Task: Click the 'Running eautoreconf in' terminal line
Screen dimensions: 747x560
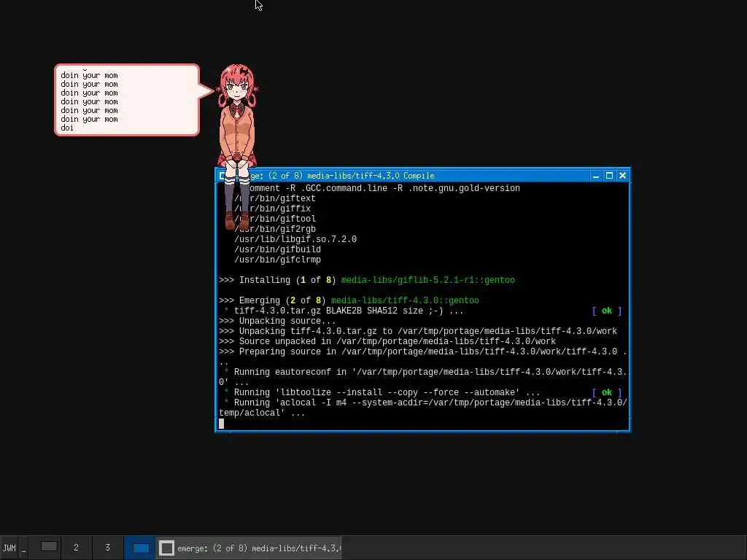Action: pyautogui.click(x=423, y=377)
